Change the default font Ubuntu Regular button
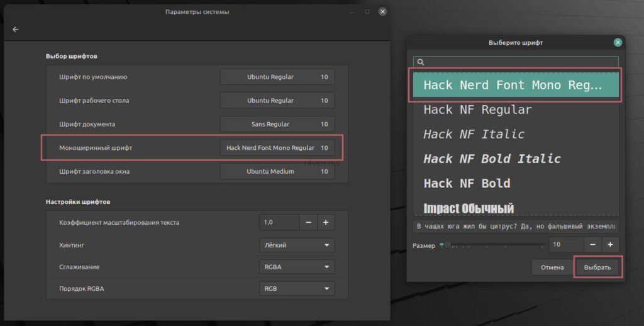The image size is (644, 326). [x=277, y=77]
